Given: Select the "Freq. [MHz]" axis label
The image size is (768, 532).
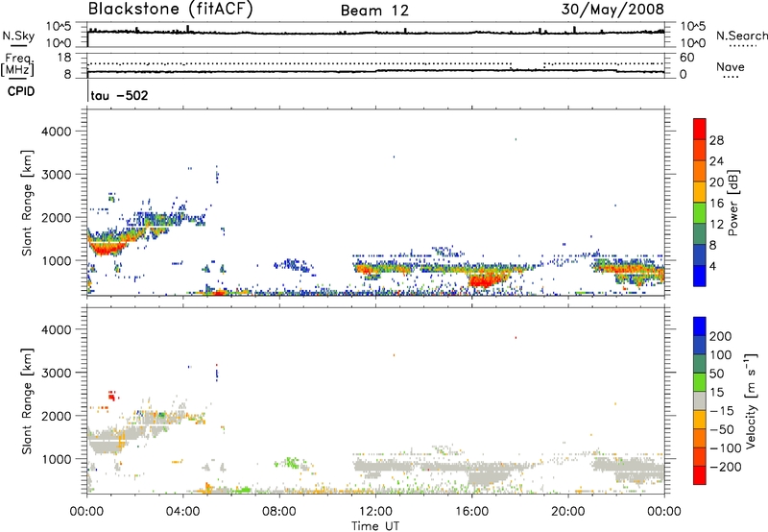Looking at the screenshot, I should pos(17,65).
